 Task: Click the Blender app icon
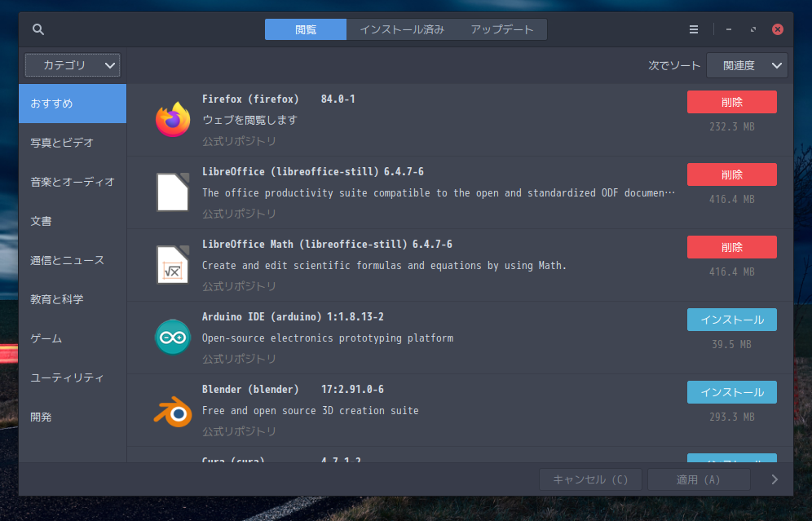[x=173, y=412]
